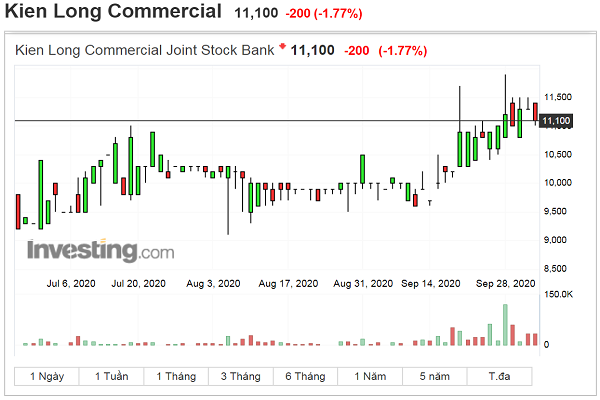This screenshot has height=400, width=600.
Task: Click the header -200 (-1.77%) change text
Action: tap(324, 13)
